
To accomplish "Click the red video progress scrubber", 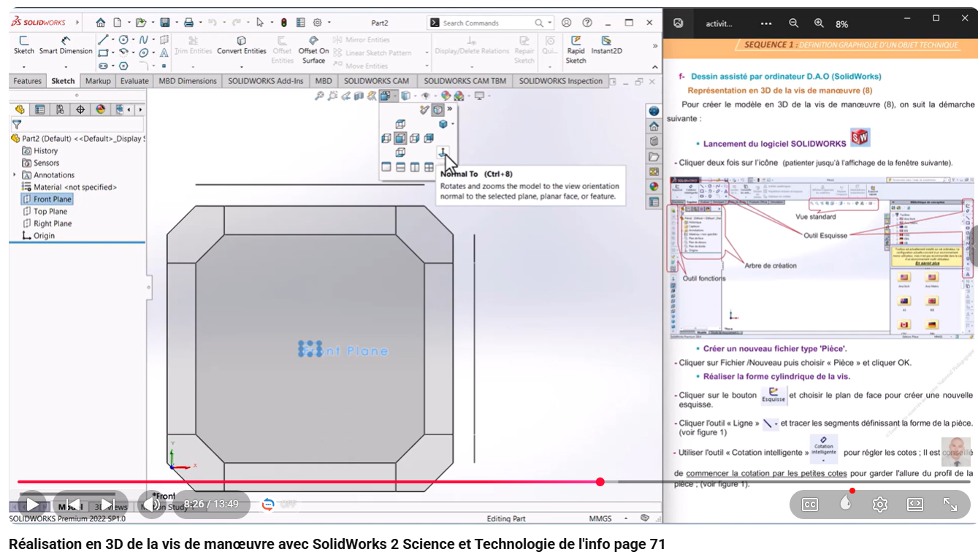I will click(600, 482).
